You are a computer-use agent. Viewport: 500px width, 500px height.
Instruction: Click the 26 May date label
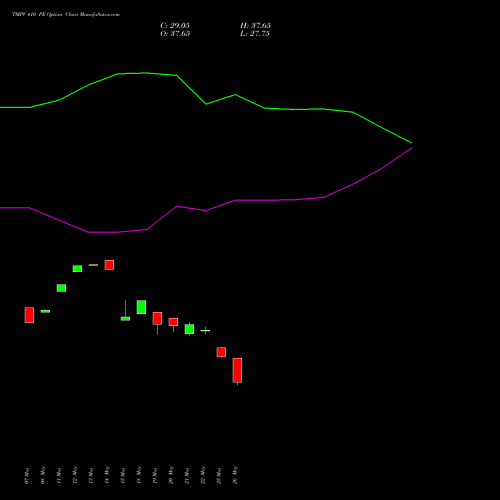click(x=235, y=475)
